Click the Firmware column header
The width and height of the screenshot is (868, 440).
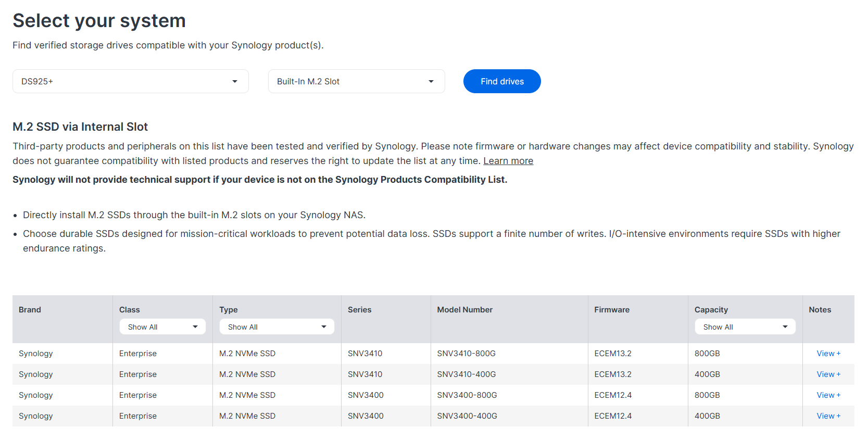[x=612, y=310]
